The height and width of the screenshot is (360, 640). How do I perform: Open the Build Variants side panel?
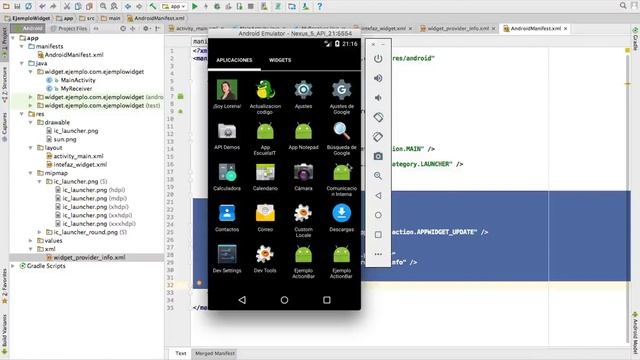click(x=4, y=333)
